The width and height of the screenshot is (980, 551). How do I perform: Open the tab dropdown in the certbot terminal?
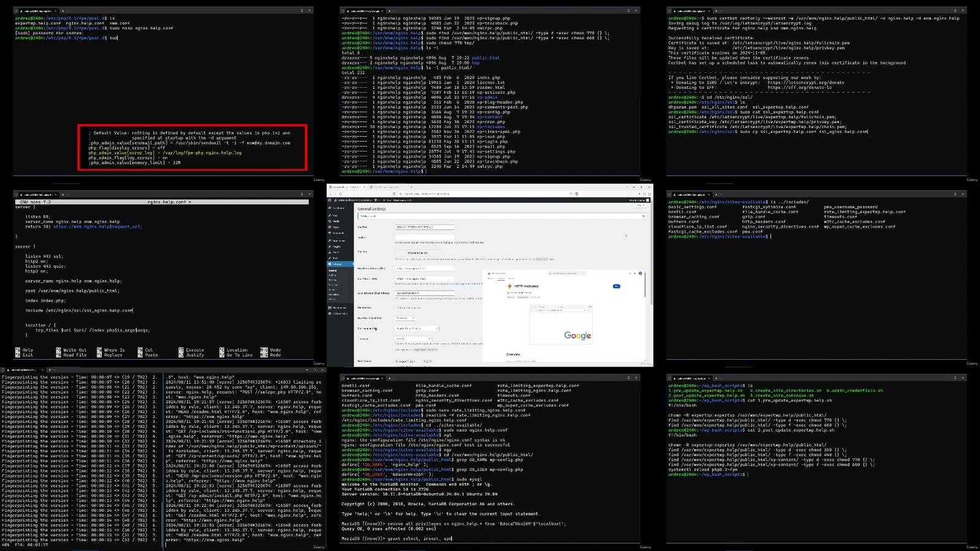point(721,11)
